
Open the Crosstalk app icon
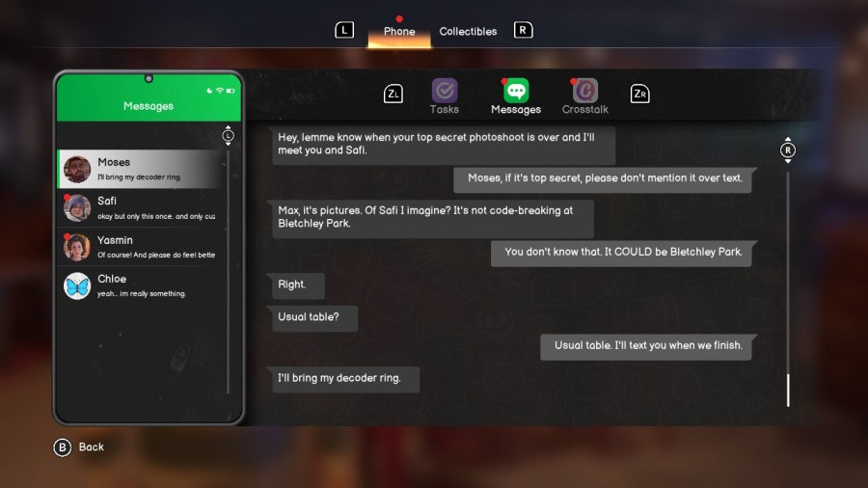(x=585, y=92)
